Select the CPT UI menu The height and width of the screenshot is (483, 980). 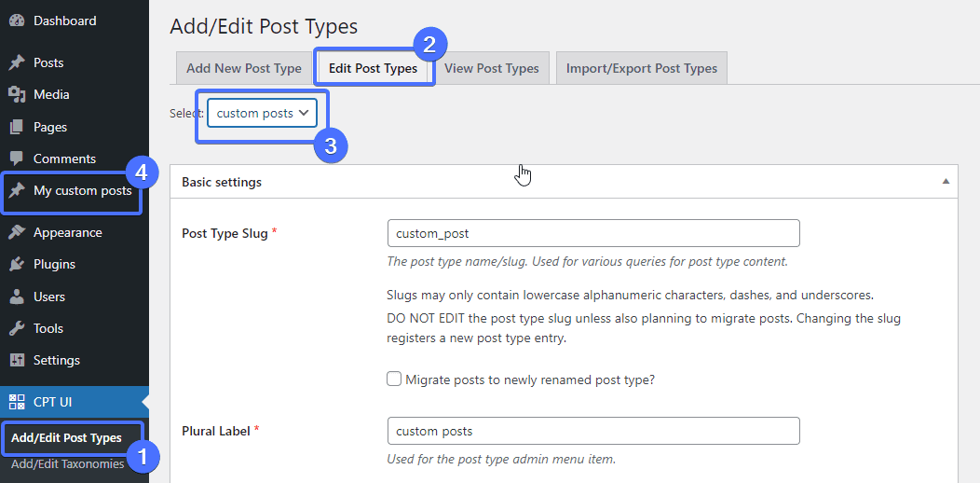tap(75, 402)
